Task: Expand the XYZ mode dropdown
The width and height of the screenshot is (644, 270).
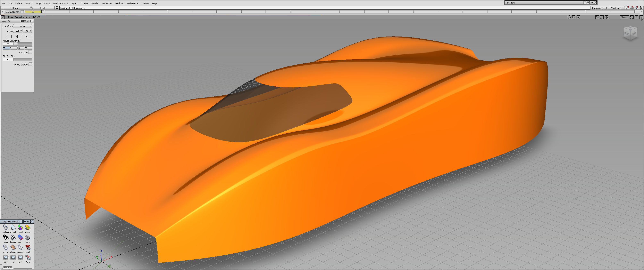Action: pyautogui.click(x=18, y=31)
